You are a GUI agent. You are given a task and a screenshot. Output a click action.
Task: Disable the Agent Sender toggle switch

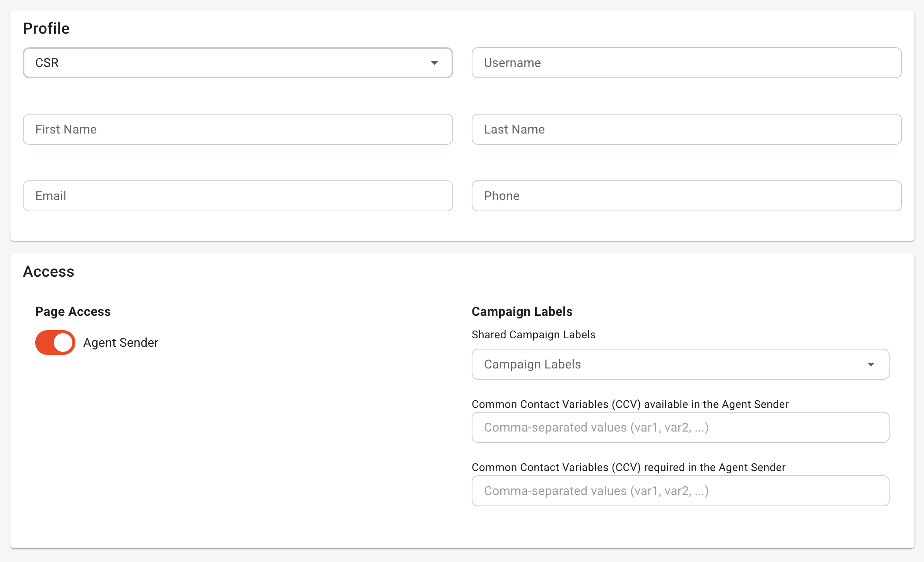click(x=55, y=343)
